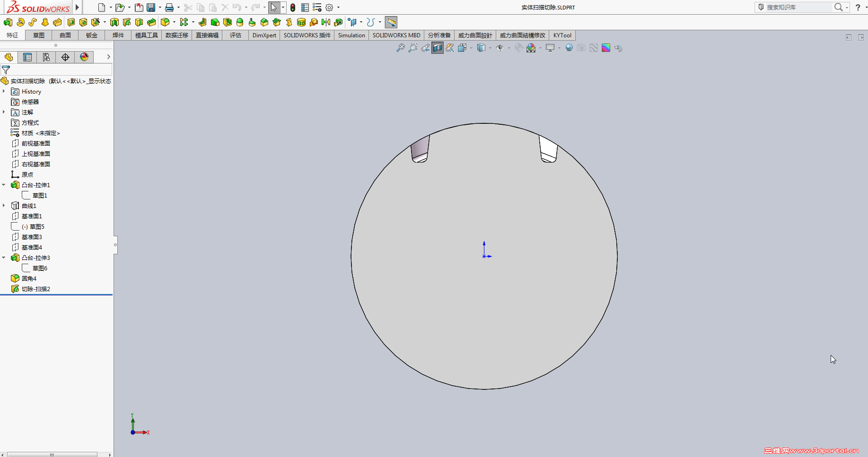Click the Revolved Boss/Base feature icon

tap(20, 22)
